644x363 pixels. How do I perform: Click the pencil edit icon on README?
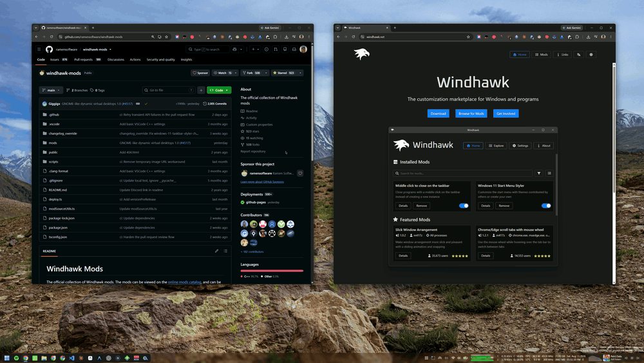[216, 251]
